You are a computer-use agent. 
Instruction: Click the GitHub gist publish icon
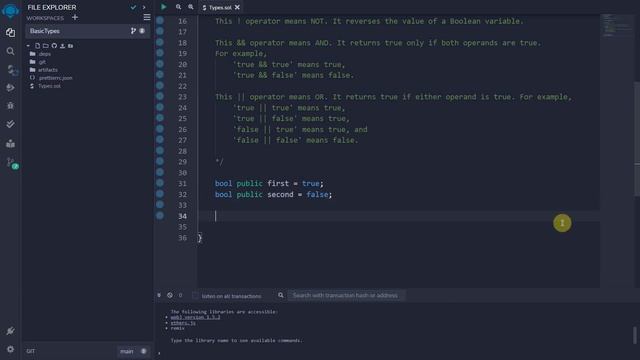[54, 46]
